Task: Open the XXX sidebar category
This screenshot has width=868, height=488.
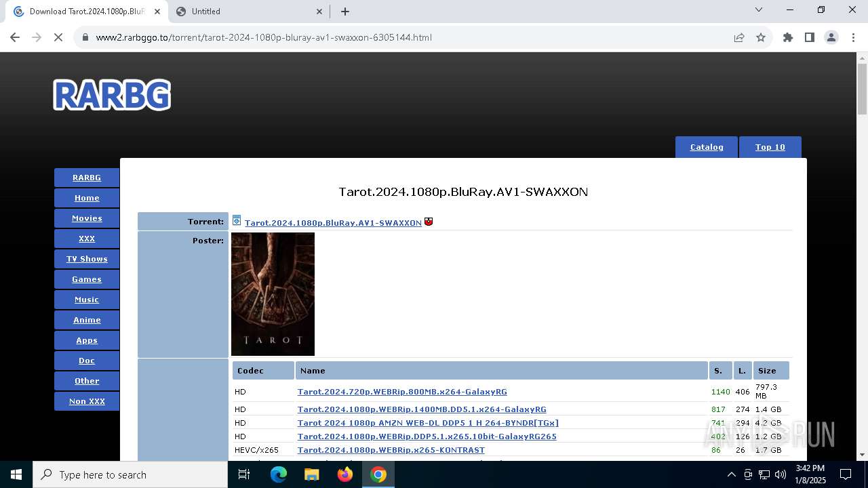Action: pyautogui.click(x=87, y=239)
